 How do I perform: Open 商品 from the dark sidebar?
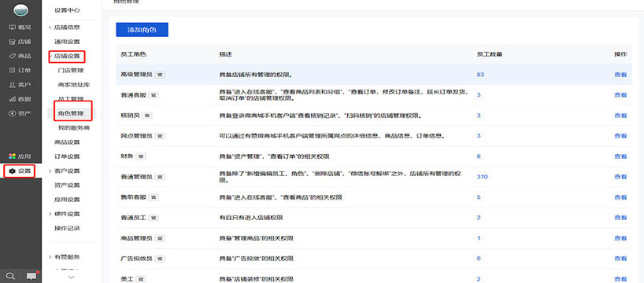[20, 56]
